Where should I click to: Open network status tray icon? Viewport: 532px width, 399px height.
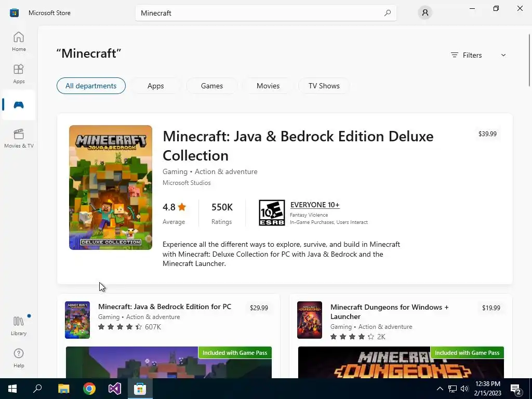453,389
